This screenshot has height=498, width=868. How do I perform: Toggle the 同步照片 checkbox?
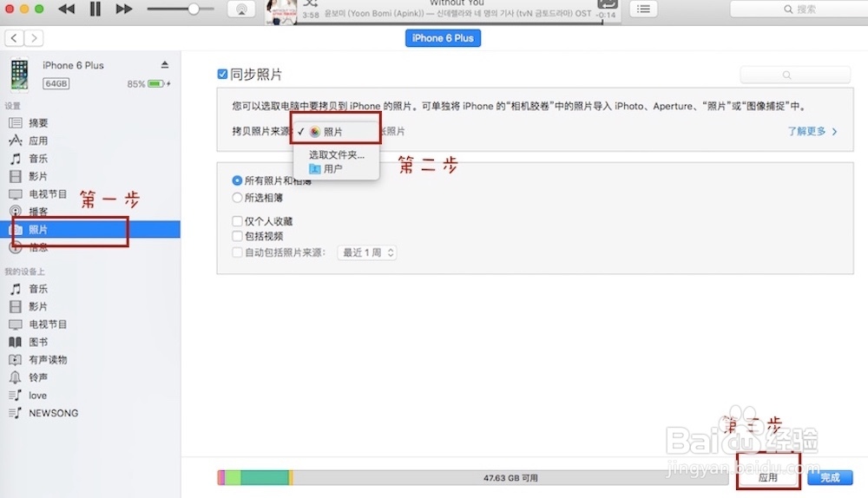(222, 74)
